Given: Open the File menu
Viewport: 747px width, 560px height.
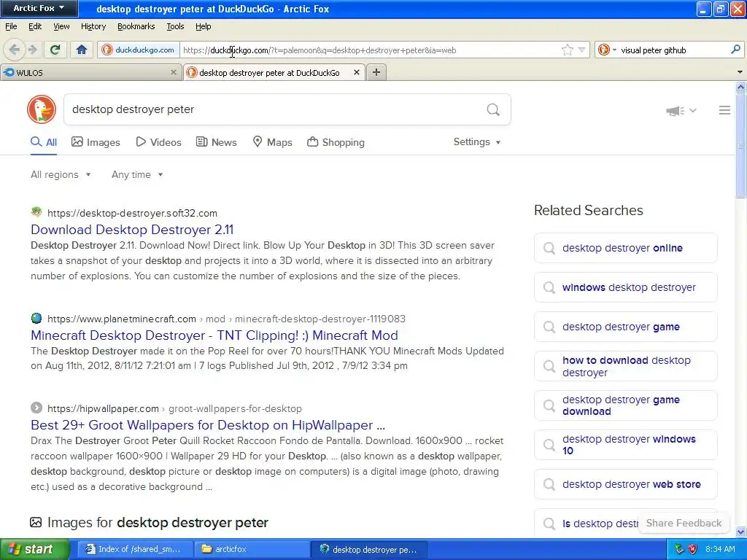Looking at the screenshot, I should (11, 26).
